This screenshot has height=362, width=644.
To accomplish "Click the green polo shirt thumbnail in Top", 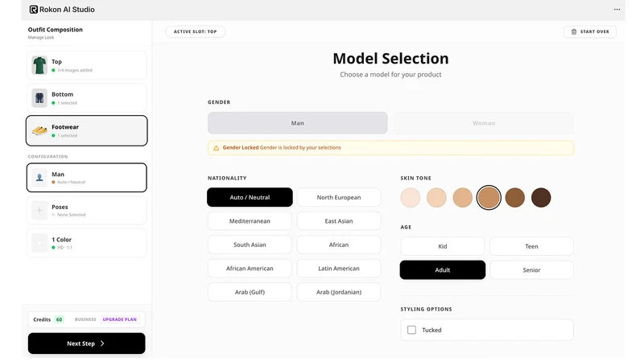I will 39,65.
